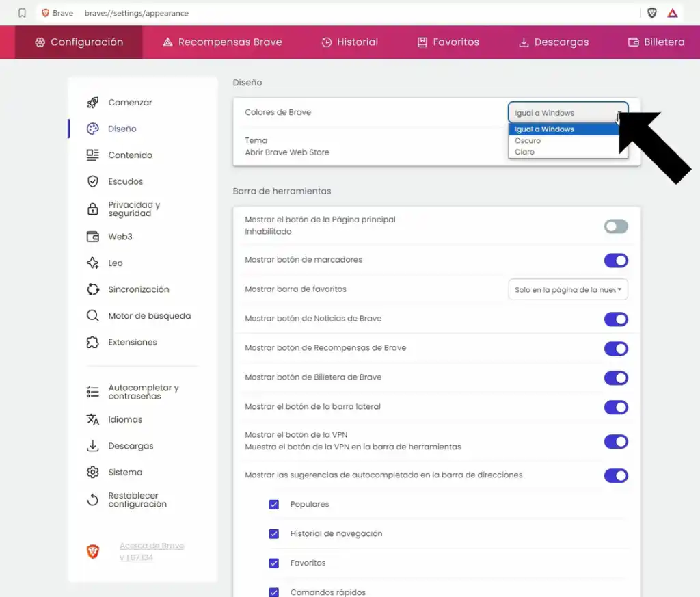Click the triangle icon on Recompensas Brave
This screenshot has width=700, height=597.
pyautogui.click(x=167, y=42)
